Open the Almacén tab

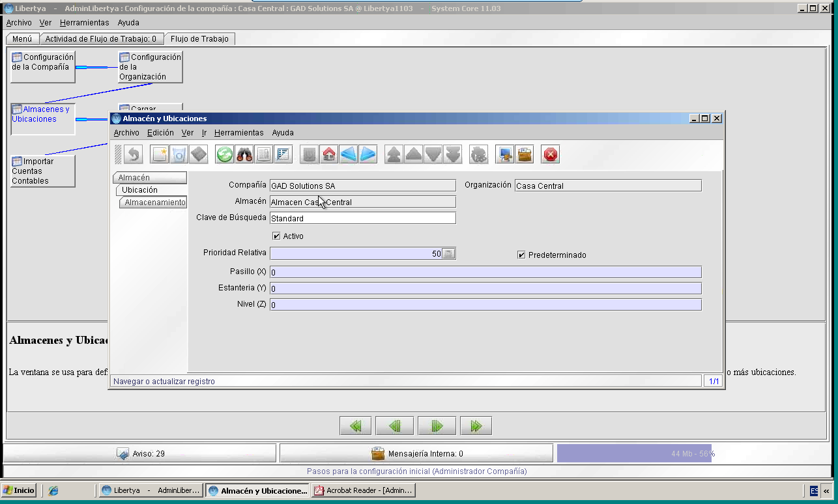pyautogui.click(x=150, y=178)
